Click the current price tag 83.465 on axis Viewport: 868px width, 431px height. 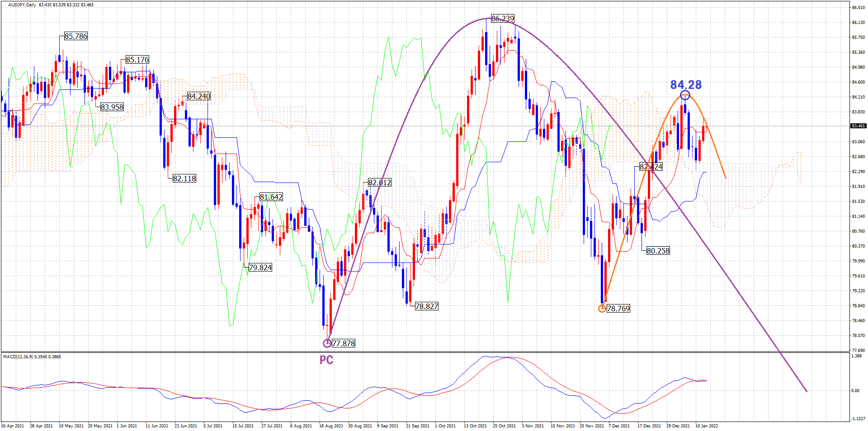click(x=858, y=126)
